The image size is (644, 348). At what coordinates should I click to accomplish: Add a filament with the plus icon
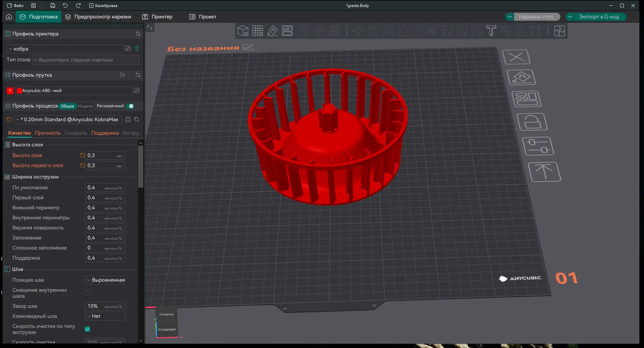point(123,75)
